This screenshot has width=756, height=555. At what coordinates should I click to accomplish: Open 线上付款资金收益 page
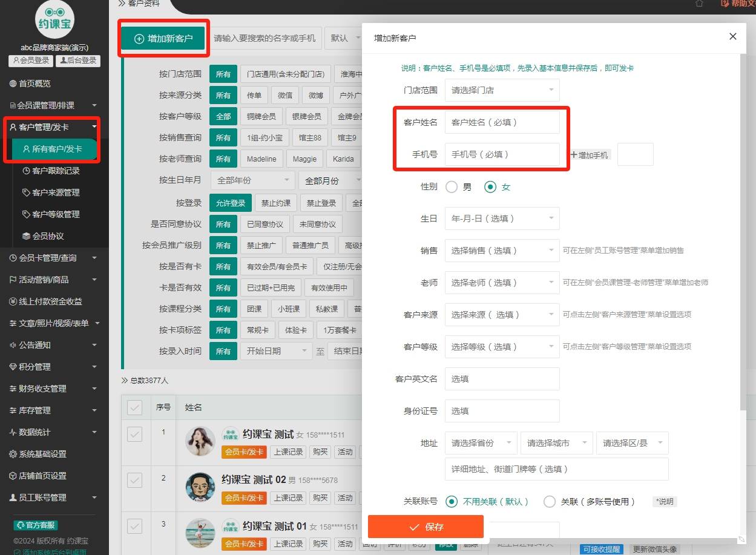click(46, 301)
